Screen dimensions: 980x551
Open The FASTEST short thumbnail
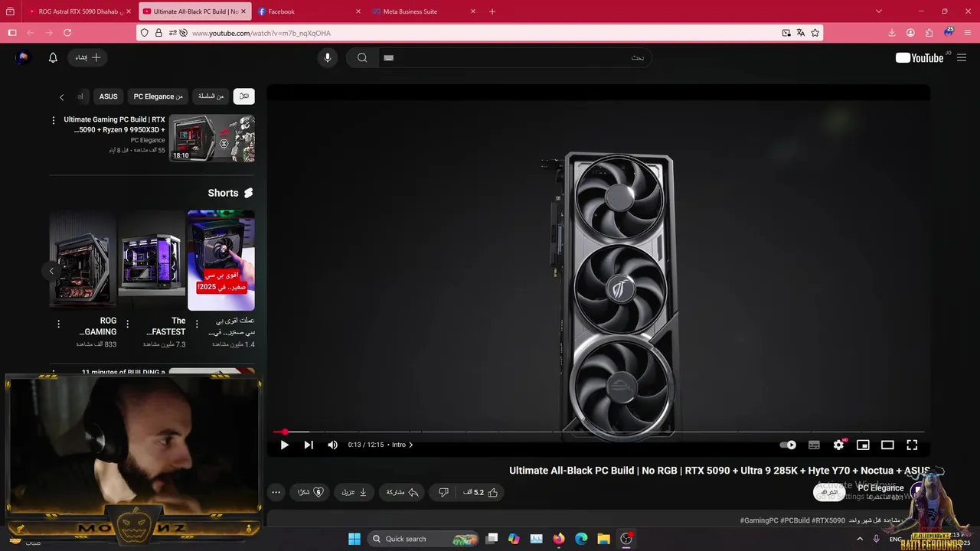tap(152, 260)
